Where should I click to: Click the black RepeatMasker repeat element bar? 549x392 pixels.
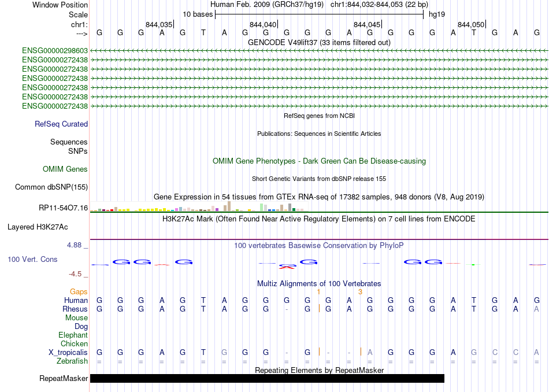pos(267,378)
